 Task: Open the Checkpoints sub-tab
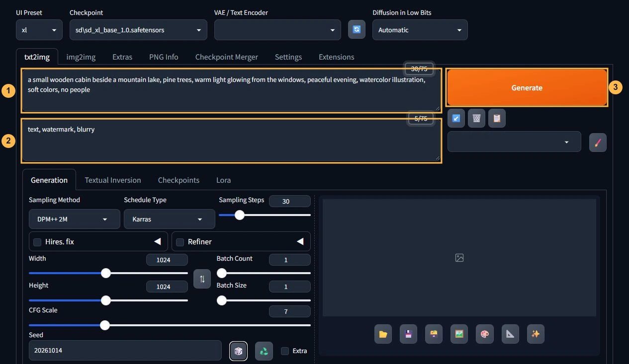[179, 180]
